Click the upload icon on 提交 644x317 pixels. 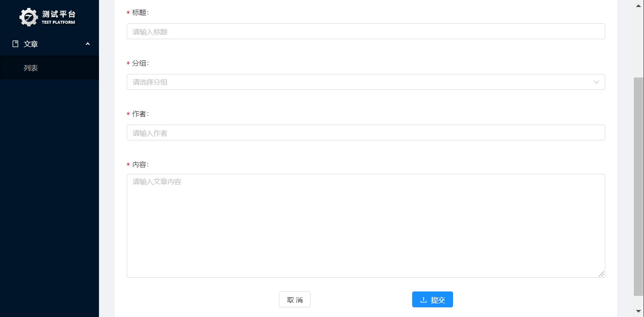click(x=424, y=300)
